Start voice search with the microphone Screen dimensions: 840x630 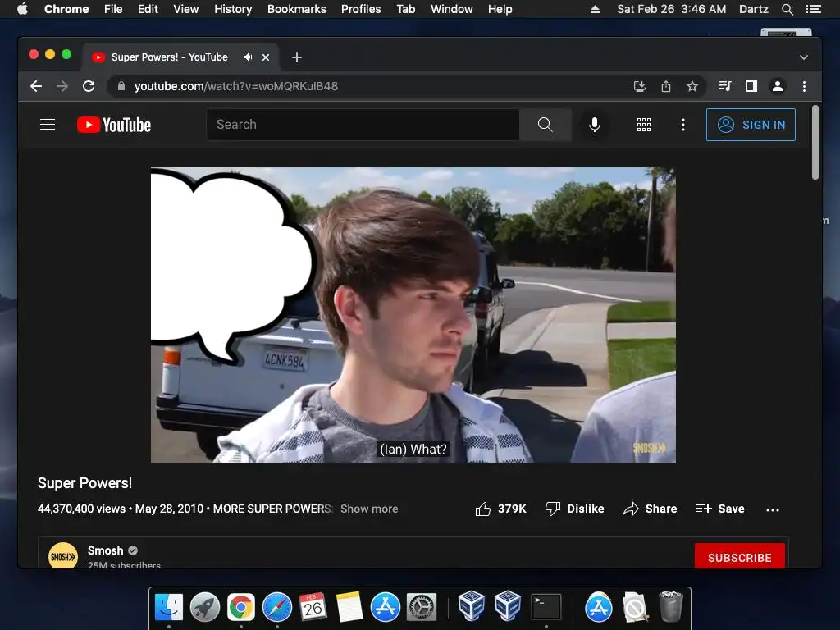pos(594,125)
